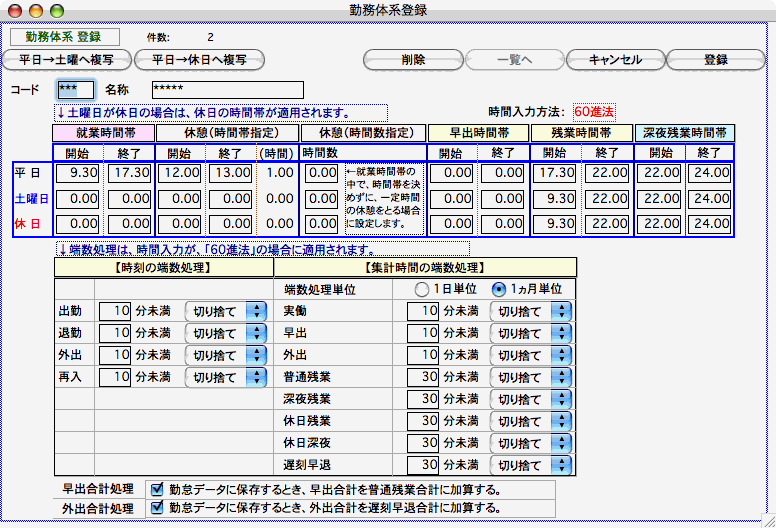The width and height of the screenshot is (776, 528).
Task: Click 外出 time rounding minutes field
Action: (x=115, y=355)
